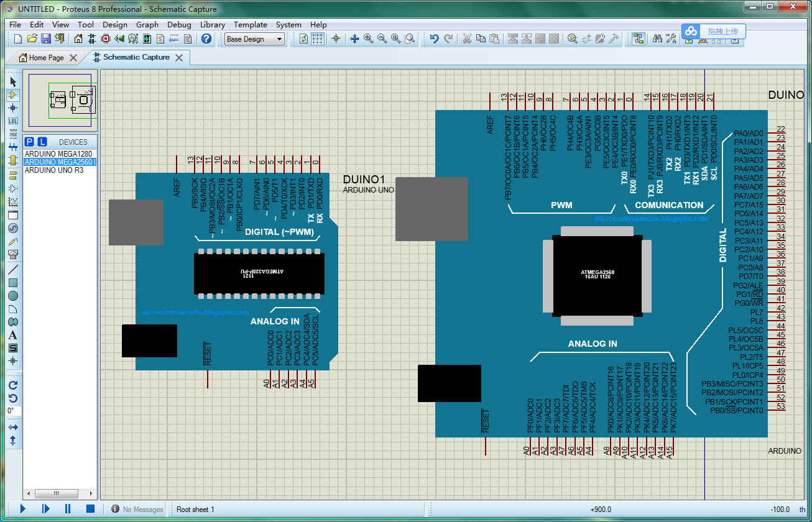Click the Redraw Display refresh icon

[x=303, y=39]
